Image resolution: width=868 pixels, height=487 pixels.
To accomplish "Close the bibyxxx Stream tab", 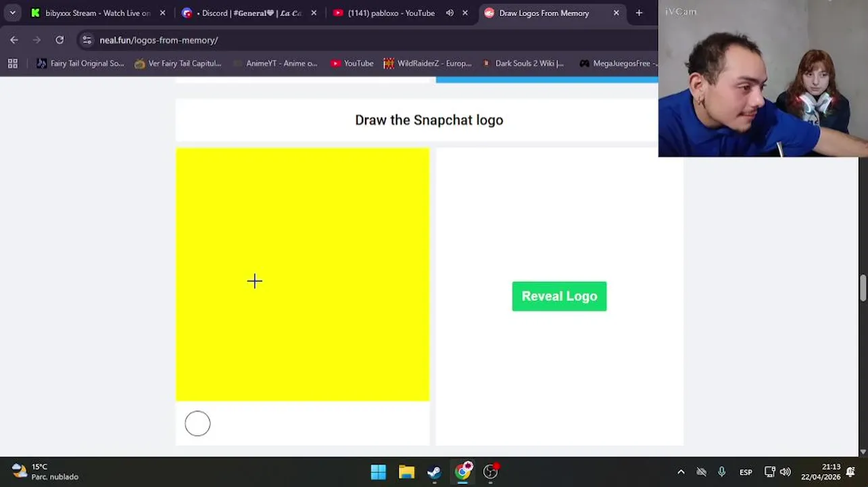I will coord(162,13).
